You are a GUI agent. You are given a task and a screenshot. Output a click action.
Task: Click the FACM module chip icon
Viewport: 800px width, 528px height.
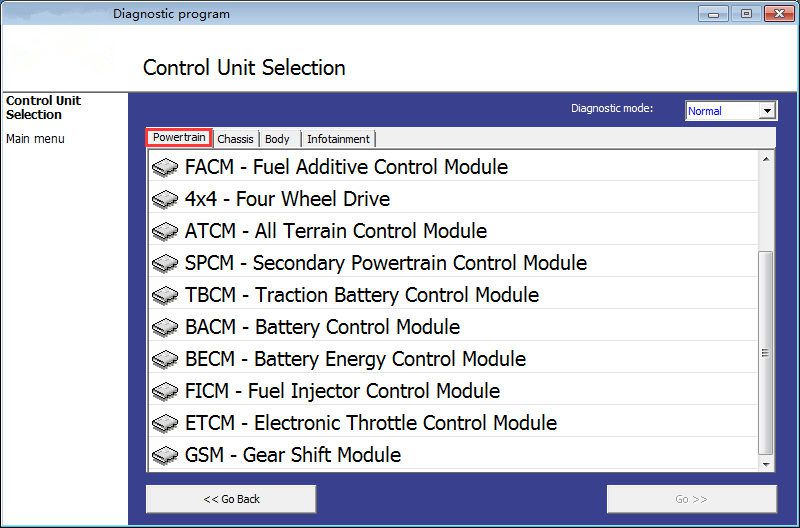pos(165,167)
